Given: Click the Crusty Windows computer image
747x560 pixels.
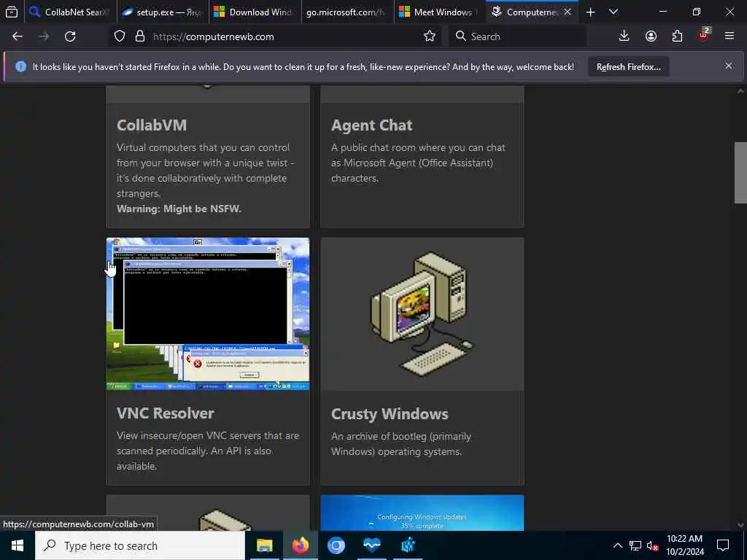Looking at the screenshot, I should coord(422,314).
